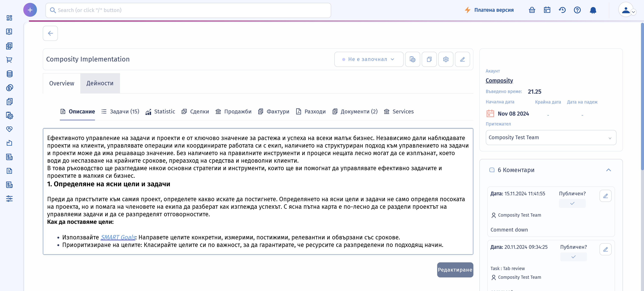The image size is (644, 291).
Task: Open the user profile menu
Action: coord(627,10)
